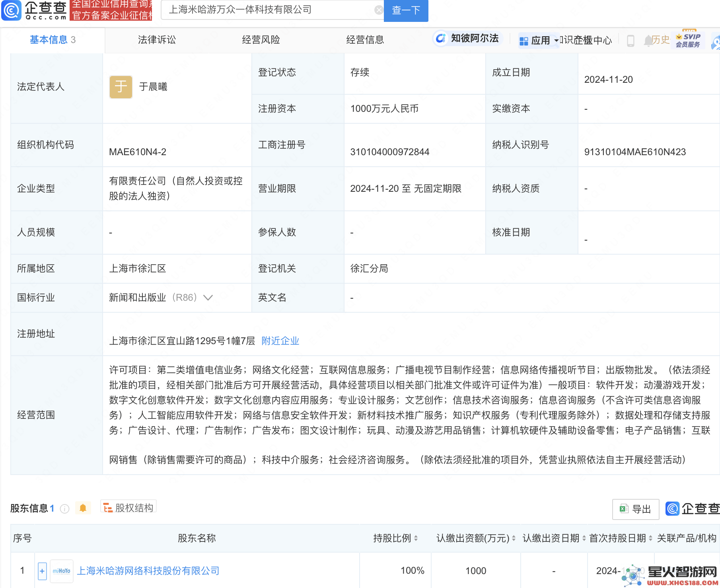Click the 上海市徐汇区 region value
This screenshot has width=720, height=588.
138,269
